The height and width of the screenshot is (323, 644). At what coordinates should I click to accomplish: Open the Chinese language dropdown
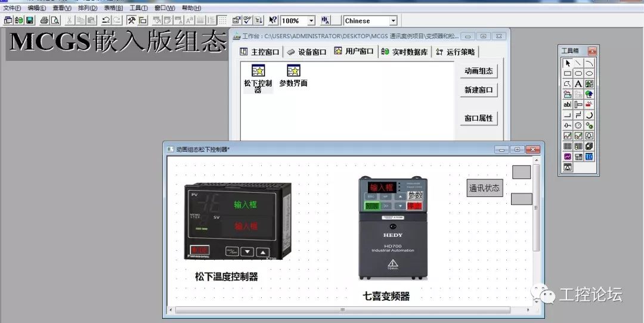coord(393,20)
